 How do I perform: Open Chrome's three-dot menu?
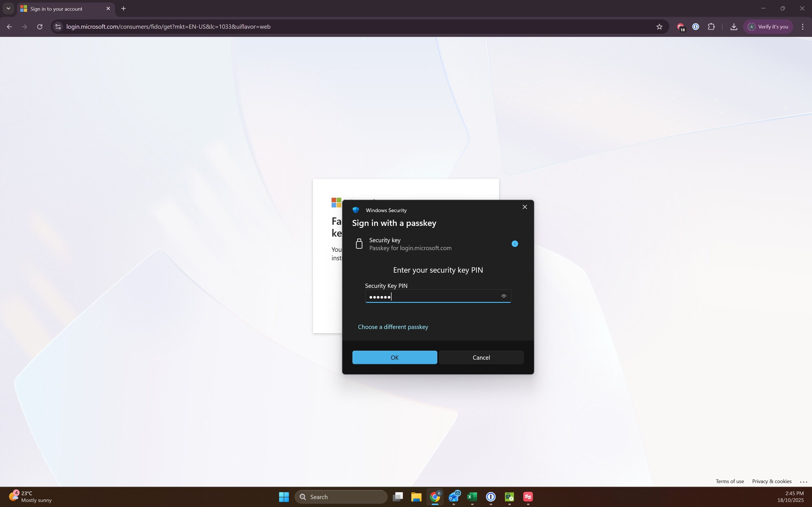click(x=802, y=26)
